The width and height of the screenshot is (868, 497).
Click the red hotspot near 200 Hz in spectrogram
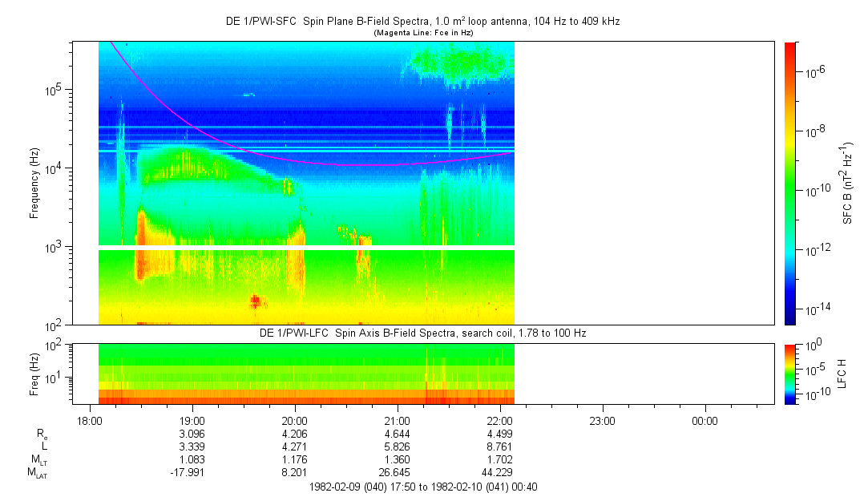point(256,301)
